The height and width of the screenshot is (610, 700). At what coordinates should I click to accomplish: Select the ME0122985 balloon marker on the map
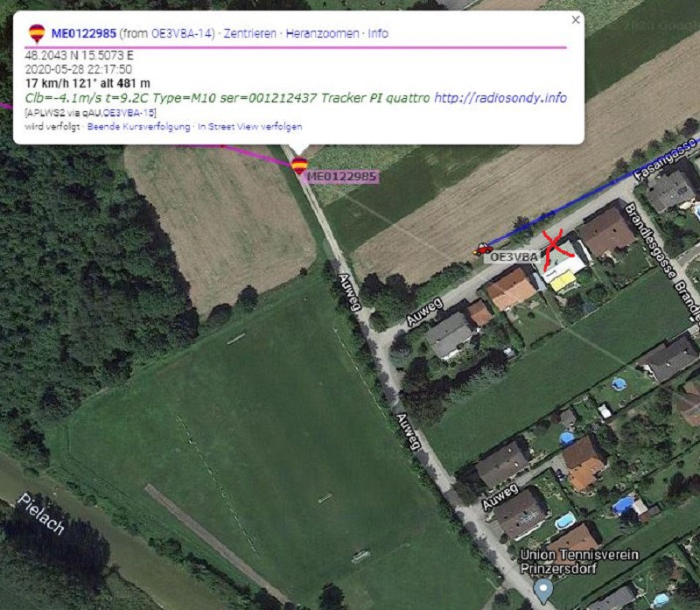(x=299, y=165)
